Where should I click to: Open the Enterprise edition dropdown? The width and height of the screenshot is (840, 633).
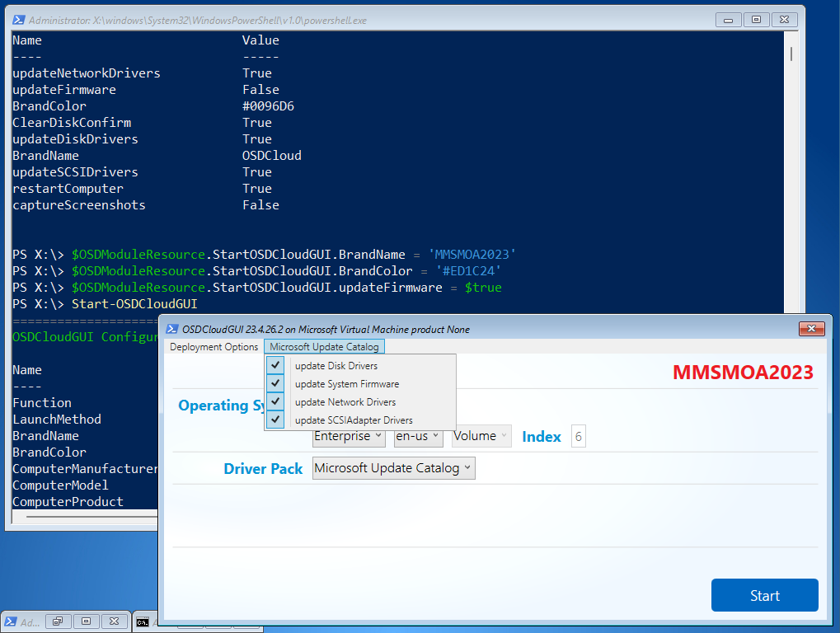pos(348,436)
